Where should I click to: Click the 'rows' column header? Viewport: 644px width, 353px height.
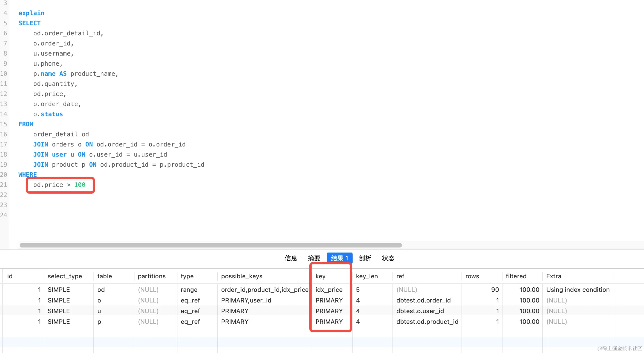tap(472, 276)
